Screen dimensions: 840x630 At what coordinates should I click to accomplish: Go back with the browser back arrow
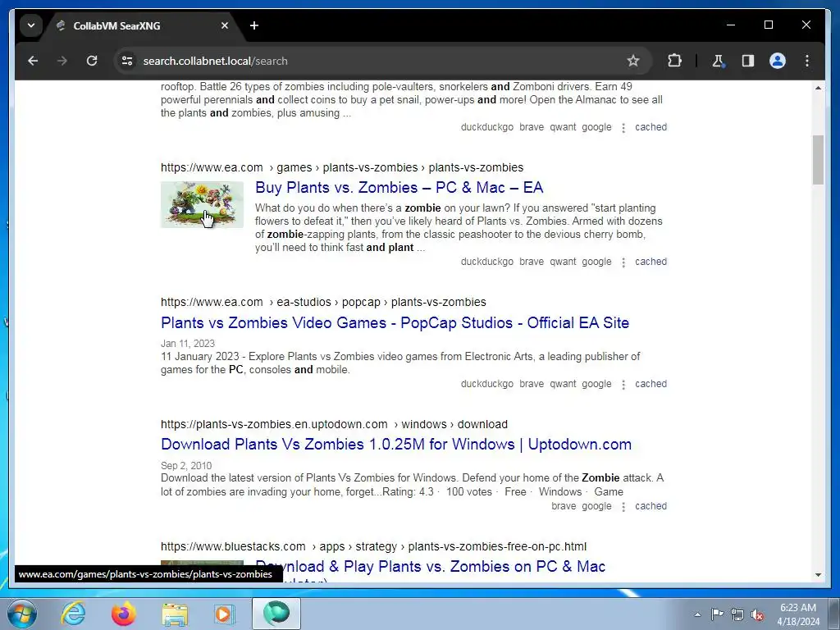tap(33, 61)
